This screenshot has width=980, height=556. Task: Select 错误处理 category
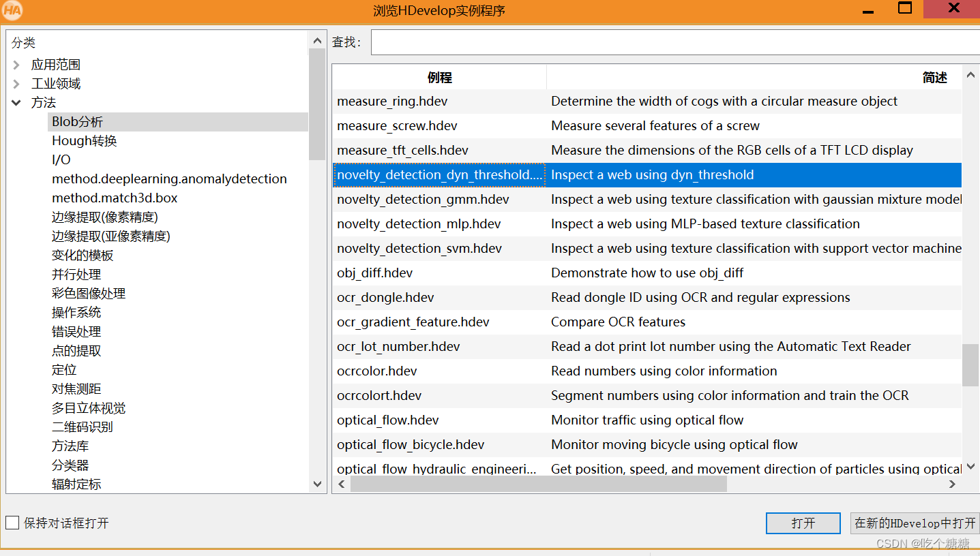(x=76, y=332)
